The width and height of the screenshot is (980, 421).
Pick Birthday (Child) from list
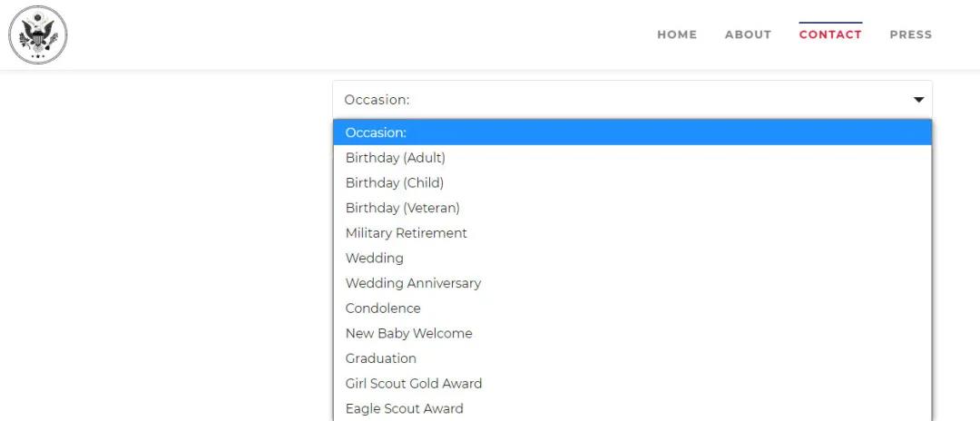395,182
